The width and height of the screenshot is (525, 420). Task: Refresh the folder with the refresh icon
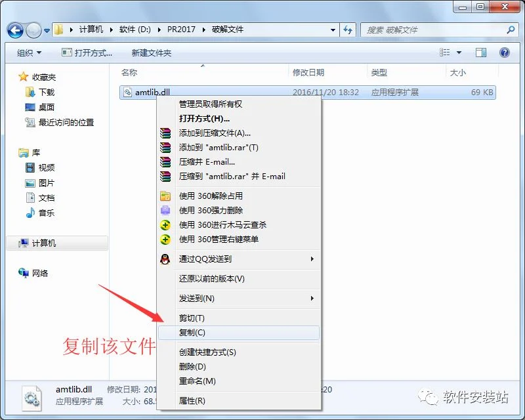click(x=348, y=30)
